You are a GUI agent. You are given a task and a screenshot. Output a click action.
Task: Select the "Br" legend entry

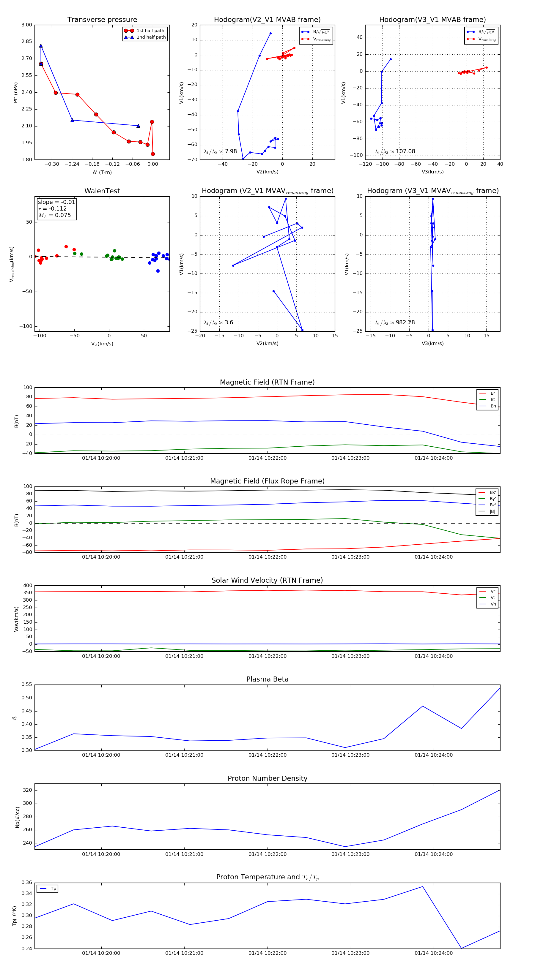(x=488, y=393)
